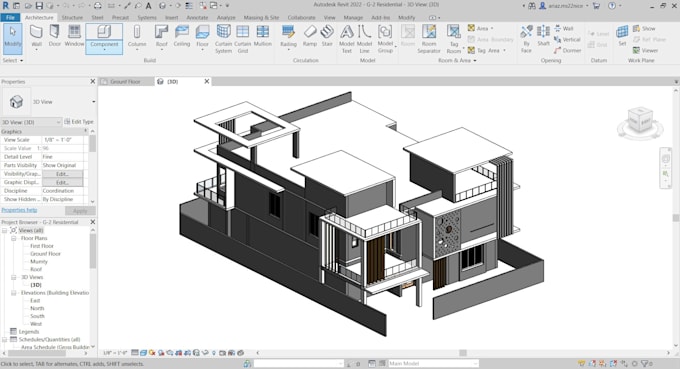
Task: Select the Mullion tool
Action: (x=262, y=36)
